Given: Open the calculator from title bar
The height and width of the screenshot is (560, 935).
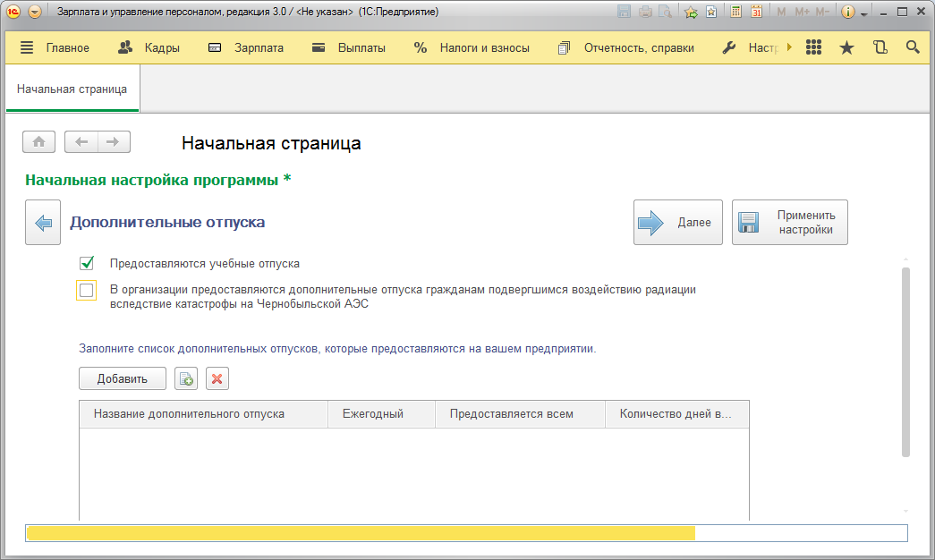Looking at the screenshot, I should tap(735, 12).
